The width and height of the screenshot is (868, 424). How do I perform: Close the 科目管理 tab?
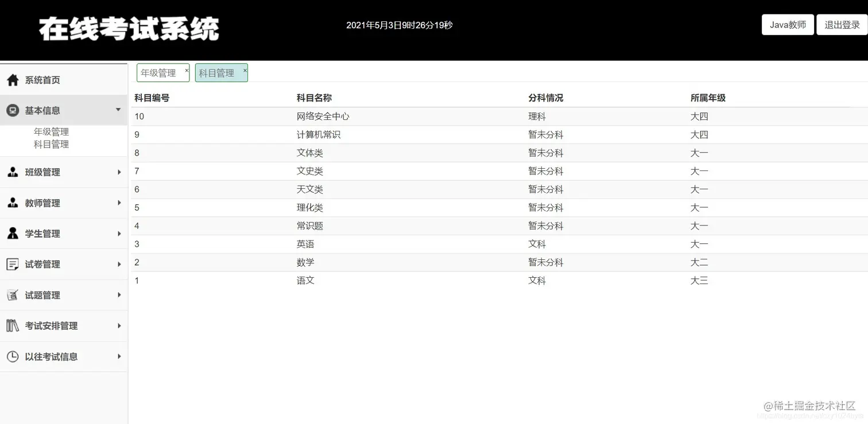point(245,70)
